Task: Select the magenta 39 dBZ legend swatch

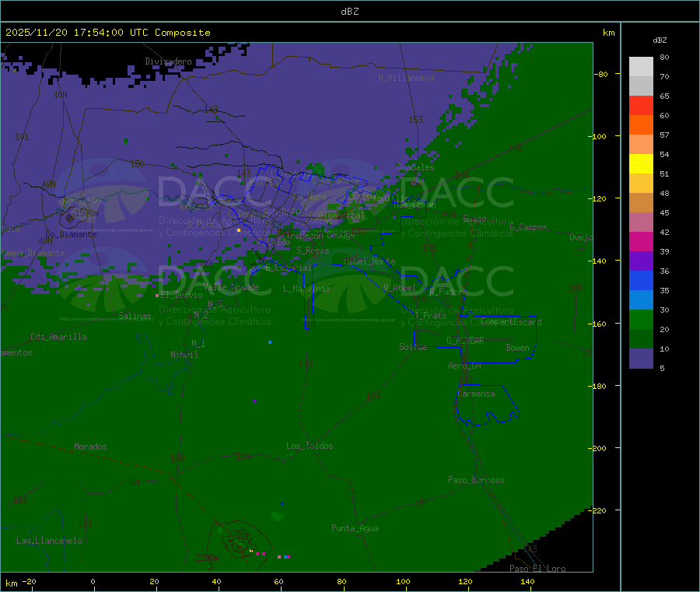Action: coord(641,241)
